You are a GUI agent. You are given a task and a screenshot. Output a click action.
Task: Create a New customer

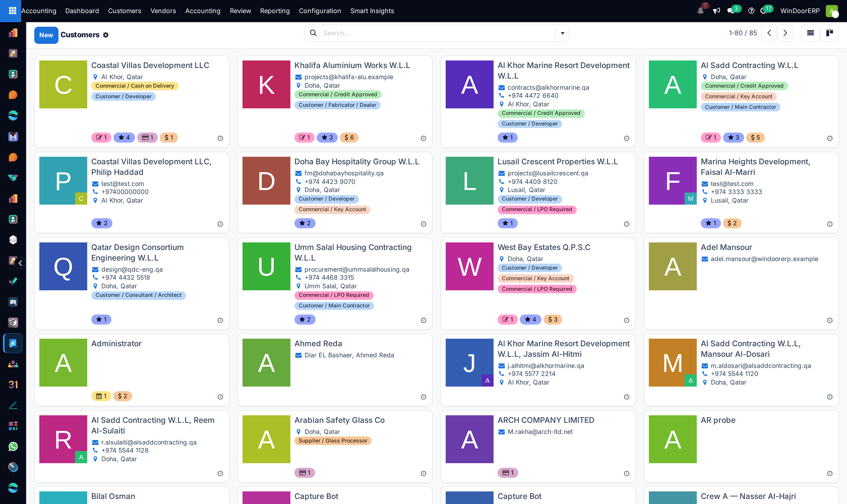coord(46,35)
